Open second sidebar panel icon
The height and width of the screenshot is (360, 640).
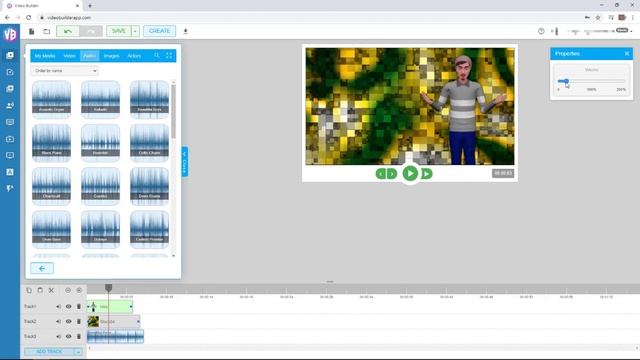[10, 72]
